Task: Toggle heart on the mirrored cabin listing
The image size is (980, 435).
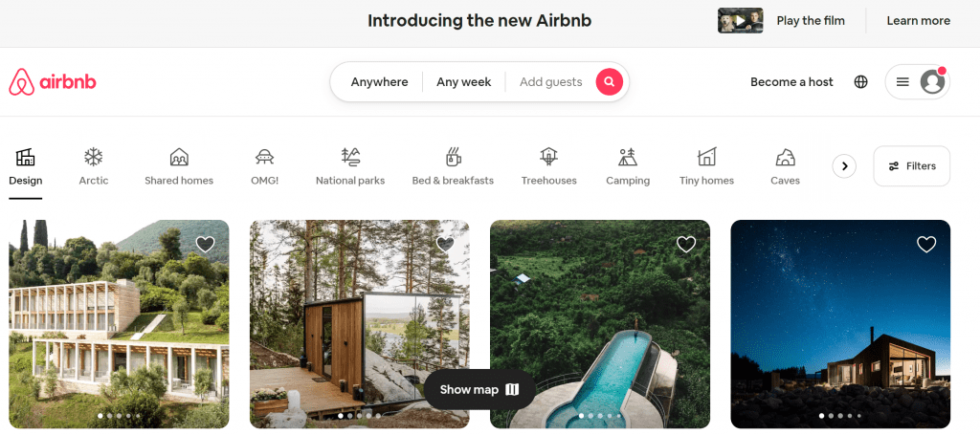Action: (x=445, y=244)
